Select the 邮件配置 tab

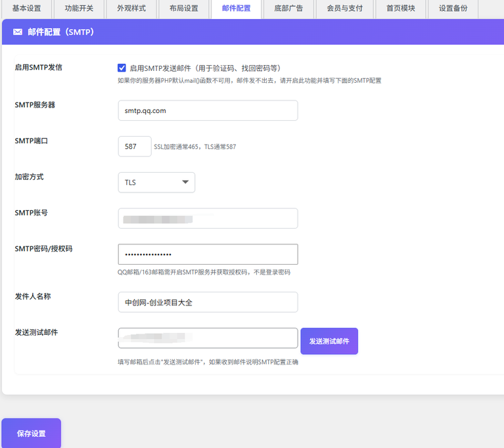click(237, 9)
